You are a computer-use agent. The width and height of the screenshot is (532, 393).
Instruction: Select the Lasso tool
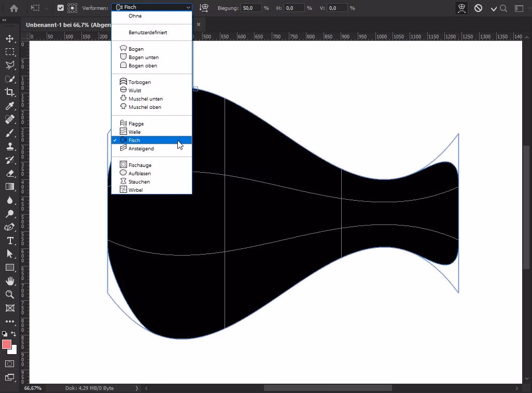10,65
